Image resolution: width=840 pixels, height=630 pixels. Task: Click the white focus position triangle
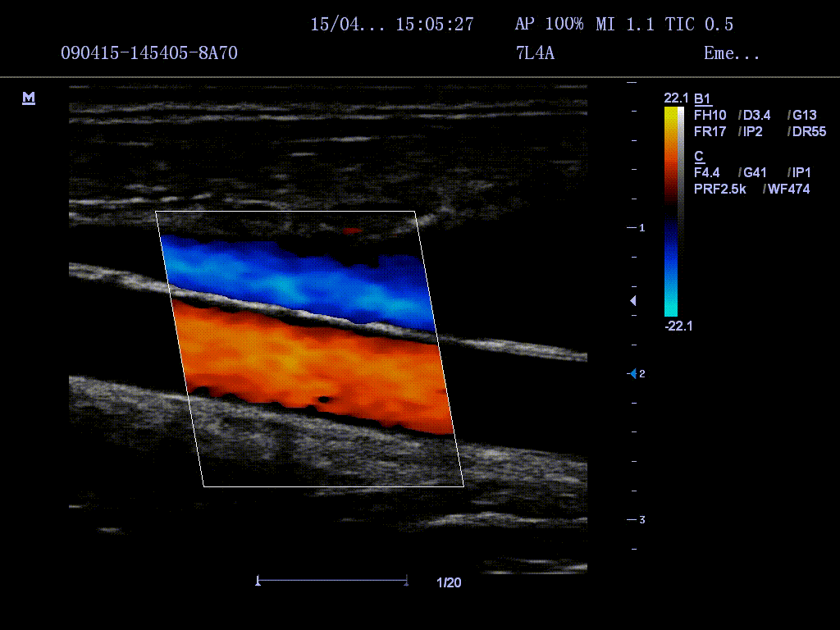coord(632,301)
